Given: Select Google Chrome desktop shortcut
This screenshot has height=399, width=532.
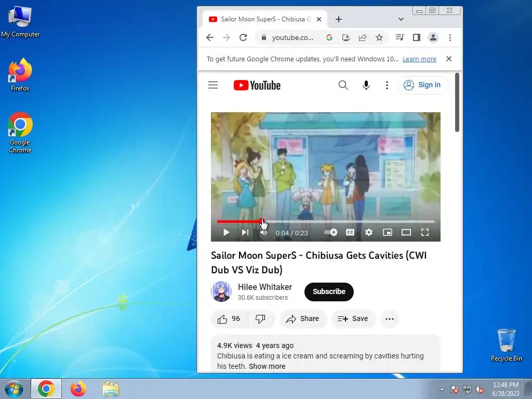Looking at the screenshot, I should 20,132.
